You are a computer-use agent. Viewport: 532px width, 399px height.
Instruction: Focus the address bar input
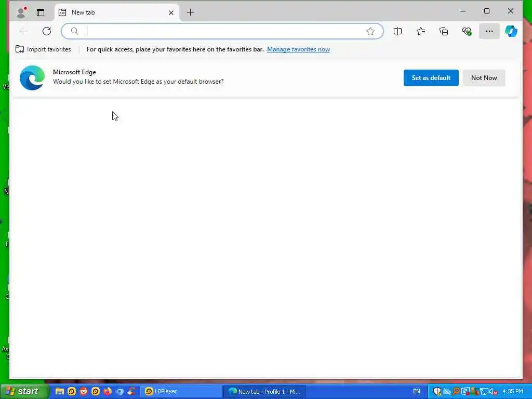point(222,31)
